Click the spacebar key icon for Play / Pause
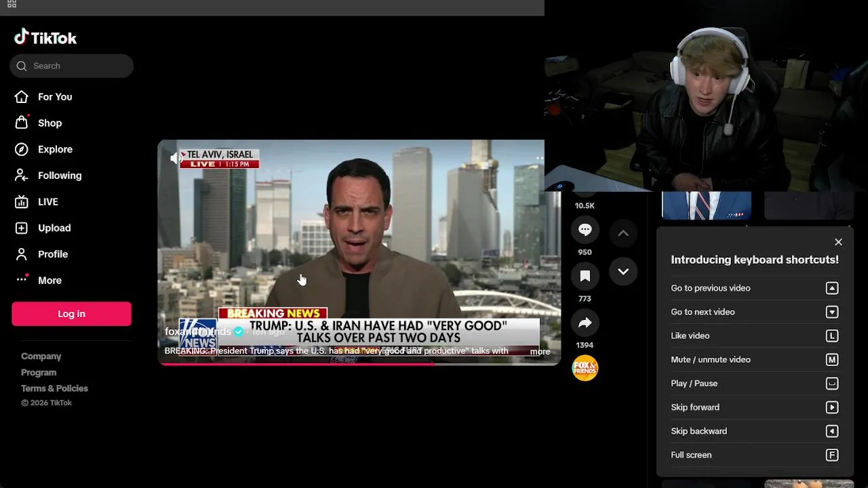This screenshot has width=868, height=488. tap(832, 383)
